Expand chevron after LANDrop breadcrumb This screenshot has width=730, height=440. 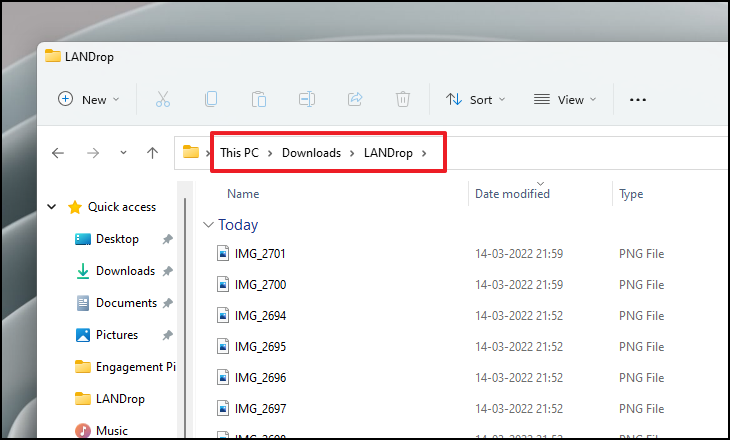click(424, 153)
